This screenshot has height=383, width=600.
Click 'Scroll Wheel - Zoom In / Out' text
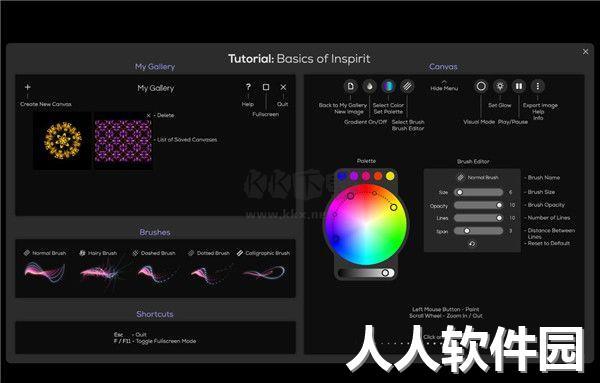point(446,316)
